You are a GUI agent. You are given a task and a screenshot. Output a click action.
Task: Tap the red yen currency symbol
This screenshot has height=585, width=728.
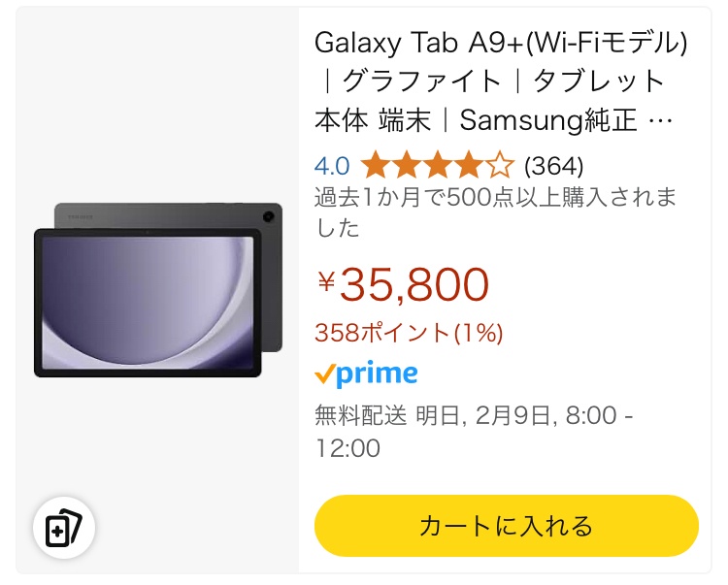[326, 281]
